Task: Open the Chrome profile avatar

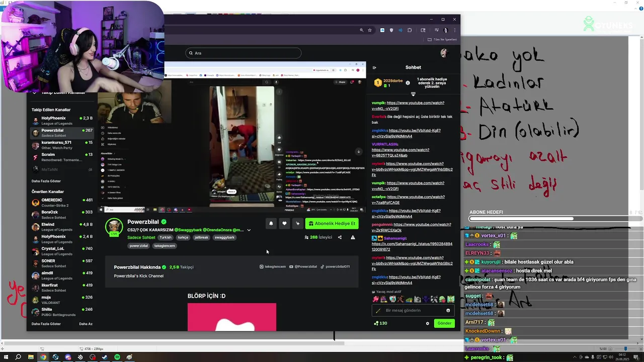Action: point(445,30)
